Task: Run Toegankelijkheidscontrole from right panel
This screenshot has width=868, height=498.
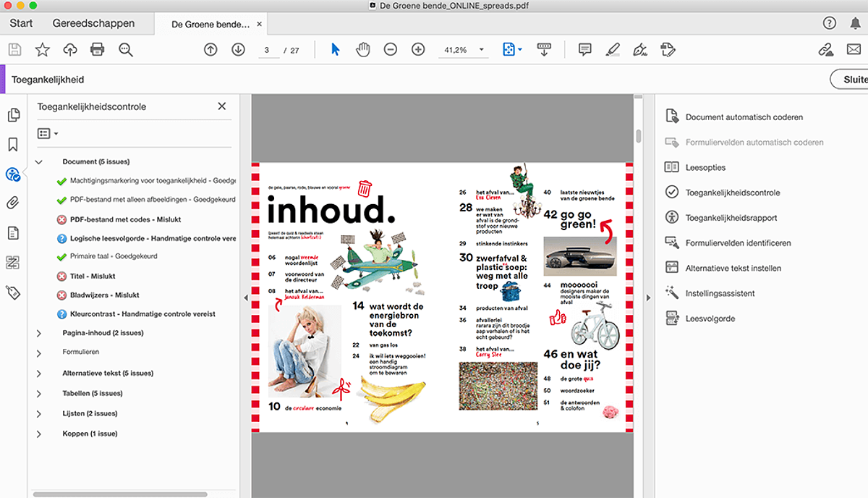Action: coord(732,193)
